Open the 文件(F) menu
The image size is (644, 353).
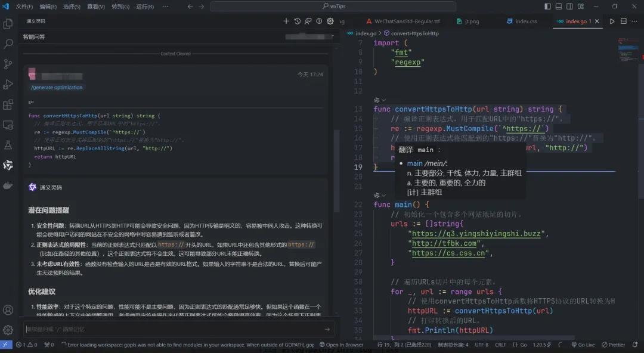[24, 7]
